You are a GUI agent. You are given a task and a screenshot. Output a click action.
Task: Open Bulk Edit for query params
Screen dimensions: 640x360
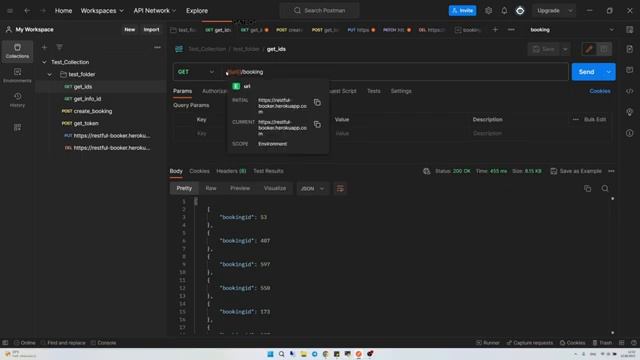[595, 120]
